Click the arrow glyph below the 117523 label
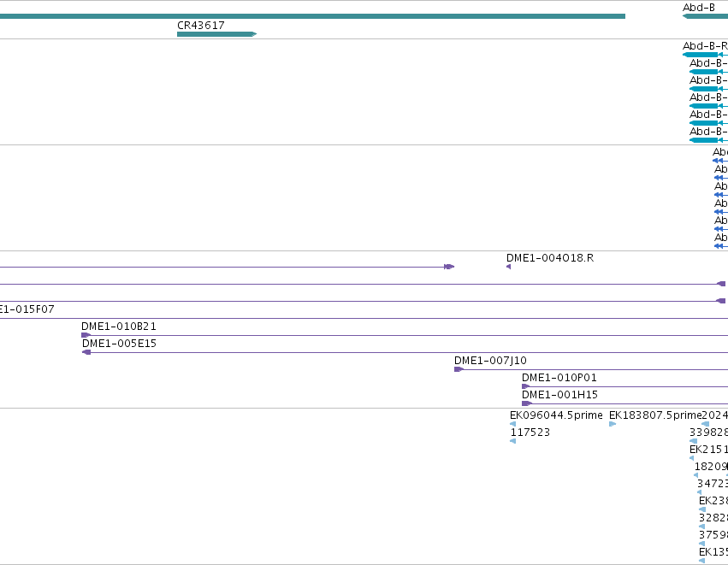728x565 pixels. (x=512, y=441)
